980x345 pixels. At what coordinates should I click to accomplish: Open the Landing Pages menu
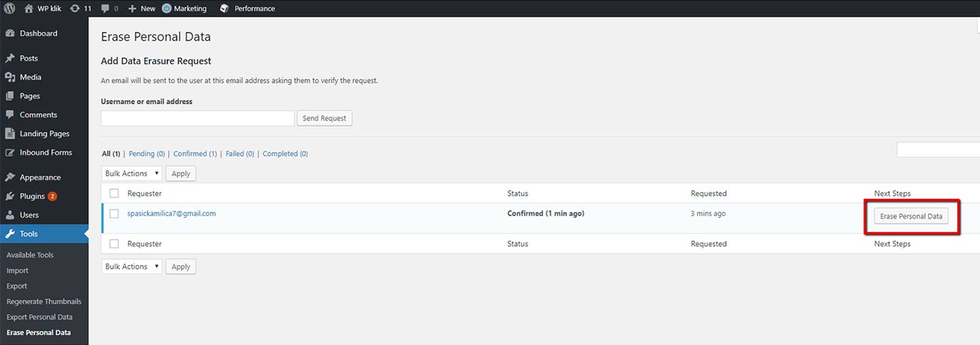tap(44, 133)
